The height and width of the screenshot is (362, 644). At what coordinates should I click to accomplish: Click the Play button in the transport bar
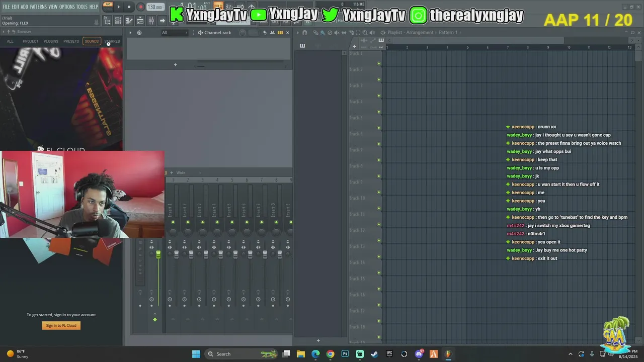point(119,7)
